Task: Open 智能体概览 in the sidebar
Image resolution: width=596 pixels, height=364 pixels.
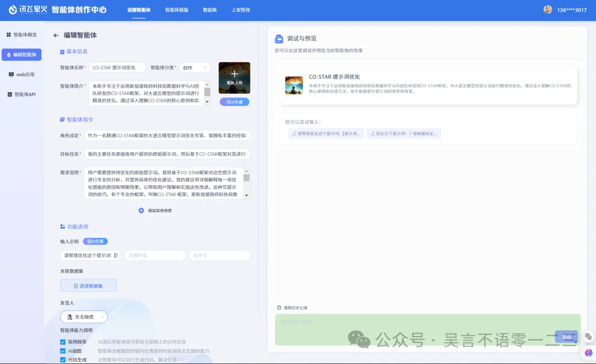Action: pos(22,35)
